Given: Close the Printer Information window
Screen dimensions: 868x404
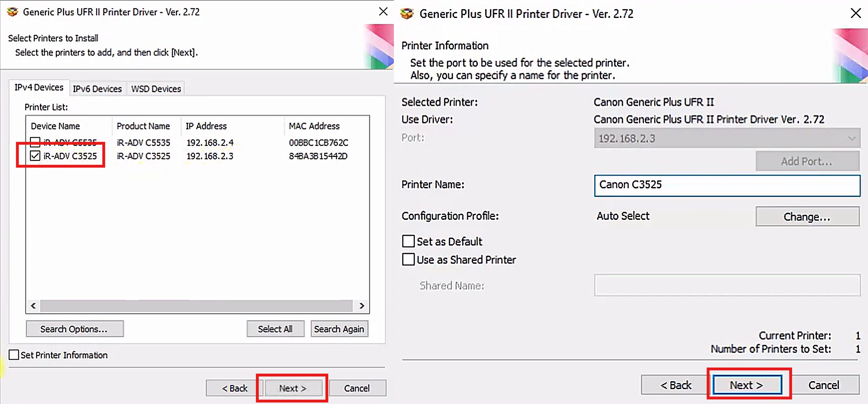Looking at the screenshot, I should tap(856, 13).
